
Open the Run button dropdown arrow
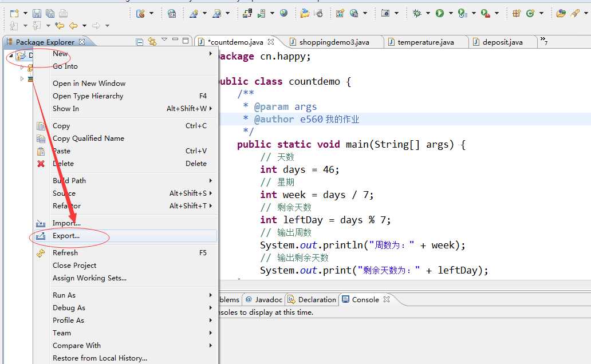click(451, 13)
